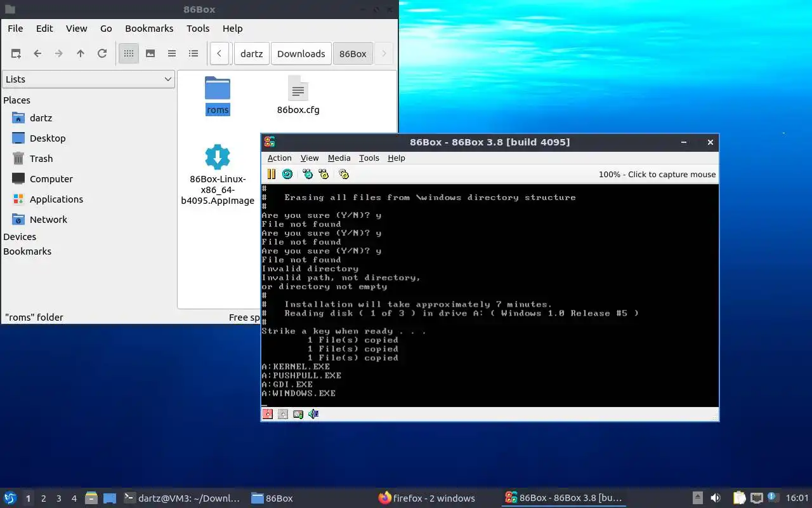812x508 pixels.
Task: Open the Help menu in 86Box
Action: click(x=396, y=158)
